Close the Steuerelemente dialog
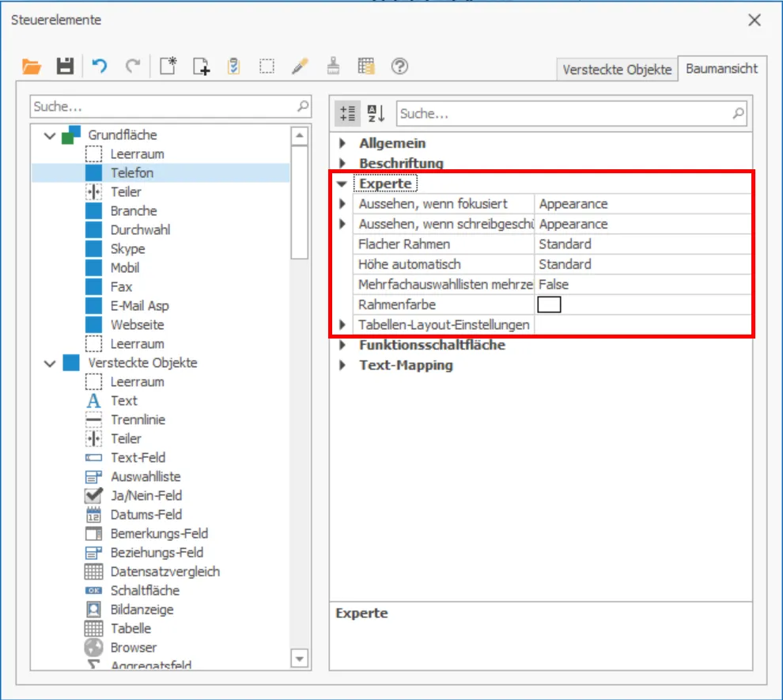This screenshot has height=700, width=783. (x=754, y=20)
